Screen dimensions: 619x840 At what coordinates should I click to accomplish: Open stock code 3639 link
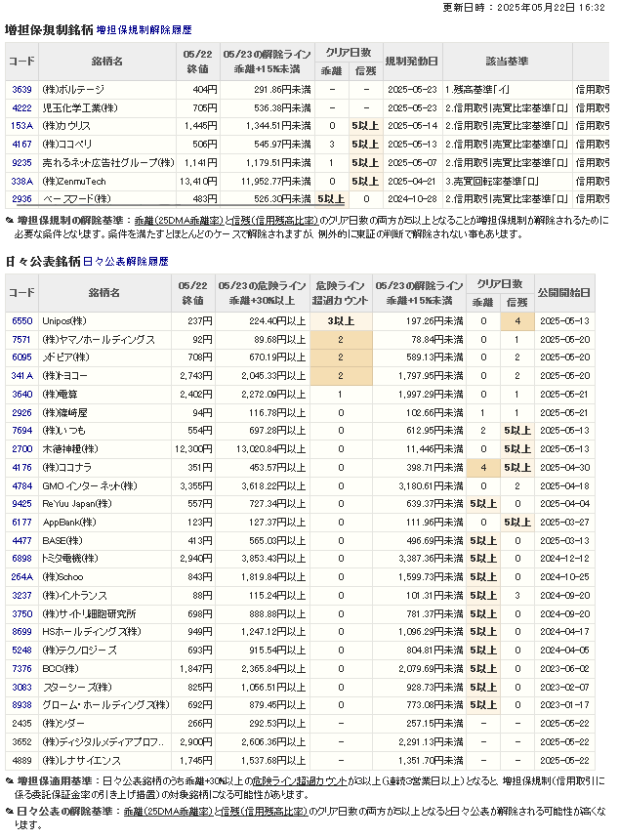click(21, 90)
